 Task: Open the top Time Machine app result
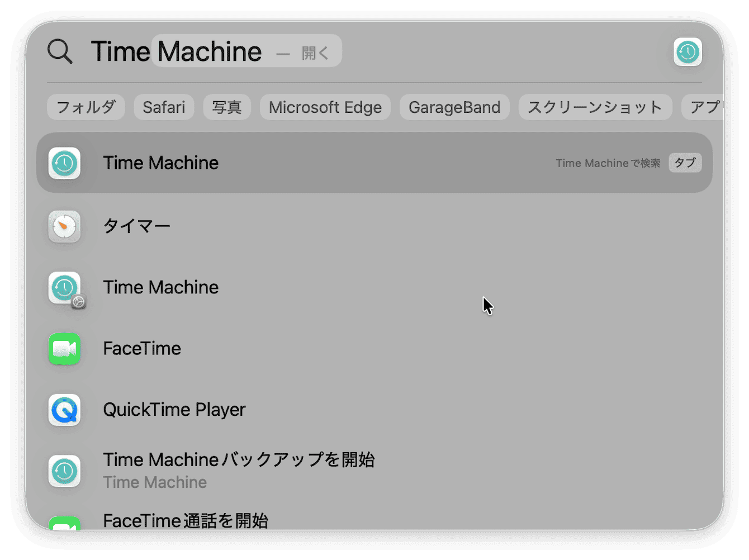pos(374,163)
